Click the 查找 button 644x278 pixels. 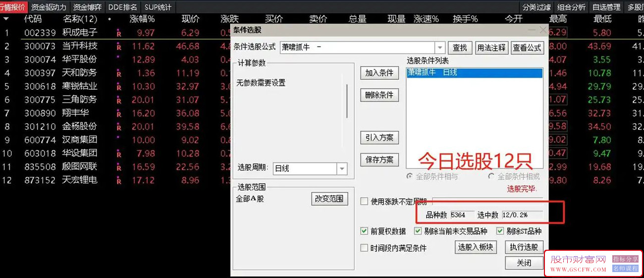(x=460, y=48)
